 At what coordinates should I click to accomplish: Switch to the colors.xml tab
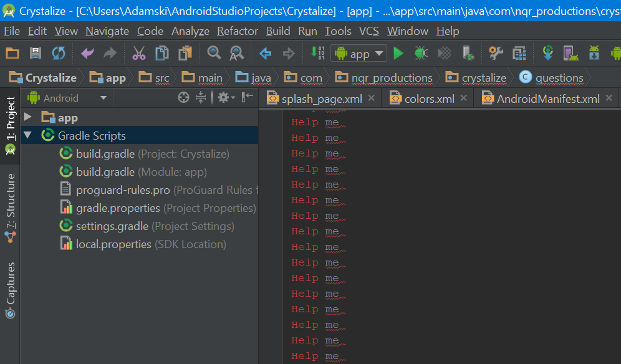pyautogui.click(x=429, y=98)
